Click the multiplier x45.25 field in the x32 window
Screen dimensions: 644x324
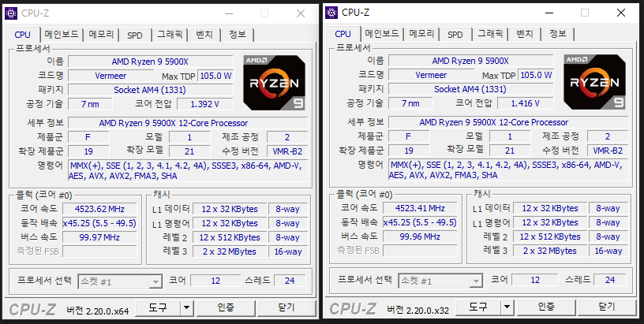(420, 222)
